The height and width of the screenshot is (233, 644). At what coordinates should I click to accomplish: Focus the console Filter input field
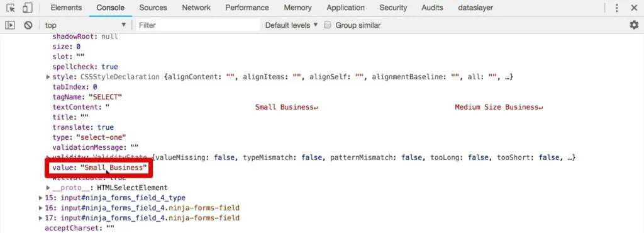coord(198,25)
